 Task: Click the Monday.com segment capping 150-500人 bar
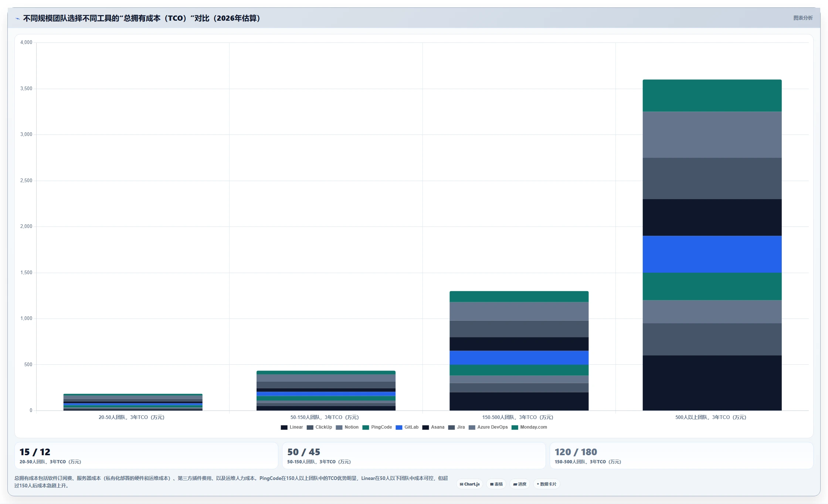pos(519,297)
